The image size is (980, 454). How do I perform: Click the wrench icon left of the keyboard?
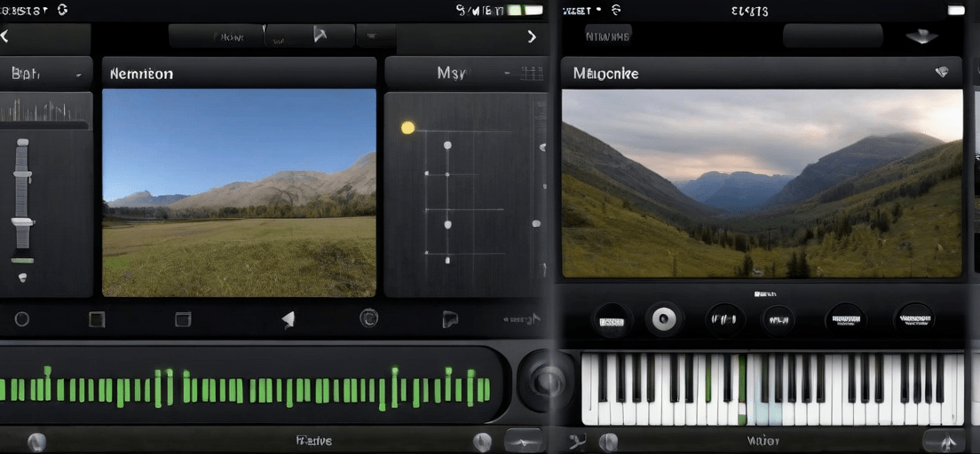576,441
